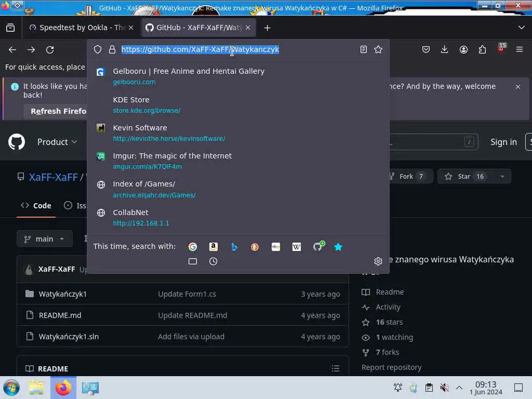532x399 pixels.
Task: Open Firefox downloads panel
Action: (x=445, y=49)
